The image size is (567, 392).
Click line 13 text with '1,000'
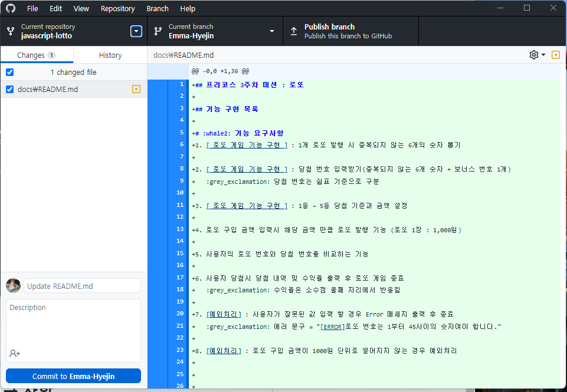[x=326, y=230]
